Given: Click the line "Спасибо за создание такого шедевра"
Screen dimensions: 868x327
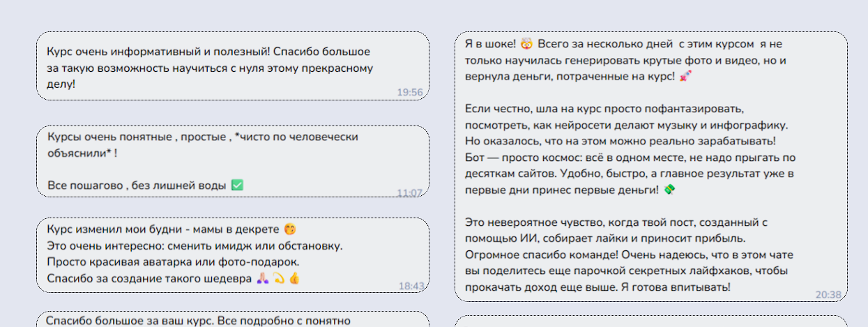Looking at the screenshot, I should [149, 279].
